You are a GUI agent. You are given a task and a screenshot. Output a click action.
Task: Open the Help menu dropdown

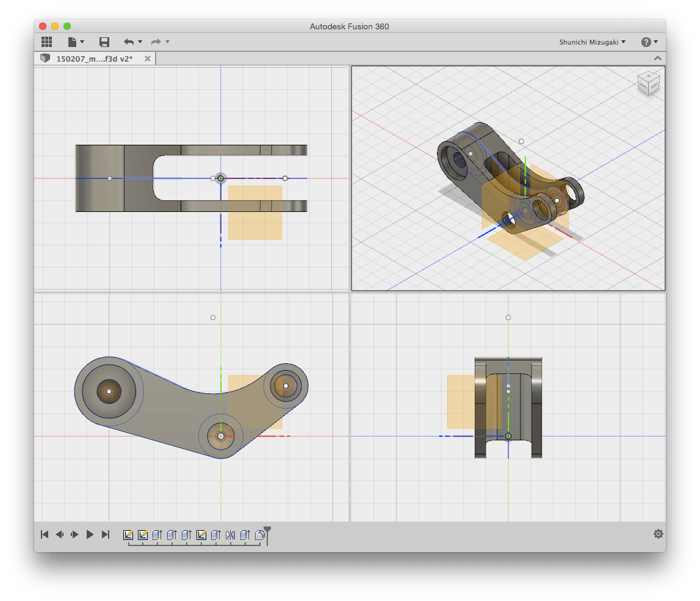(x=649, y=42)
